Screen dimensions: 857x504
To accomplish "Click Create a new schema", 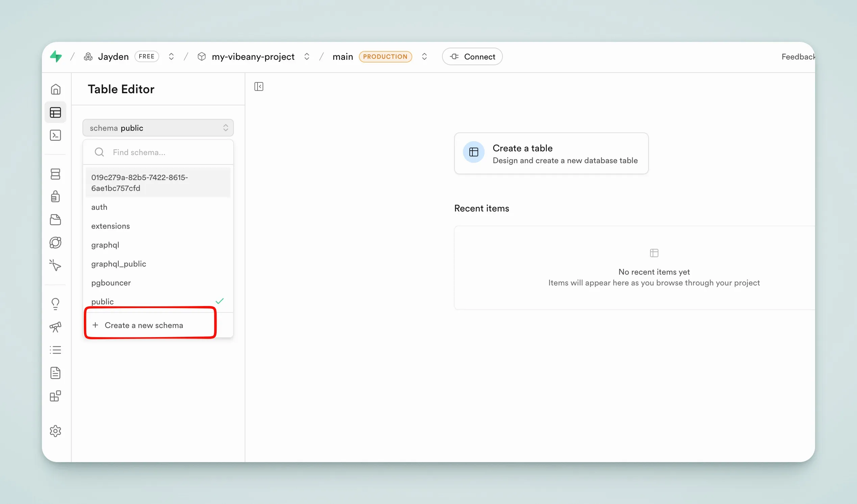I will coord(144,325).
